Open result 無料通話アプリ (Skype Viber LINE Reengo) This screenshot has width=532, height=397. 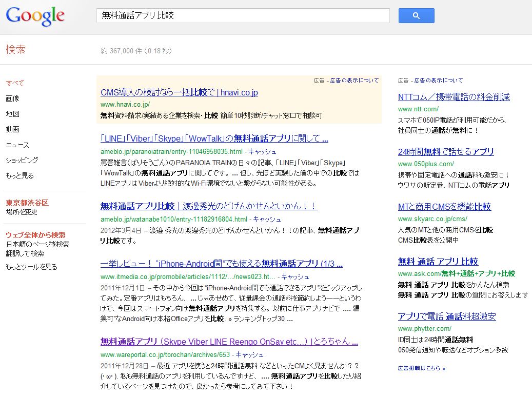tap(229, 342)
